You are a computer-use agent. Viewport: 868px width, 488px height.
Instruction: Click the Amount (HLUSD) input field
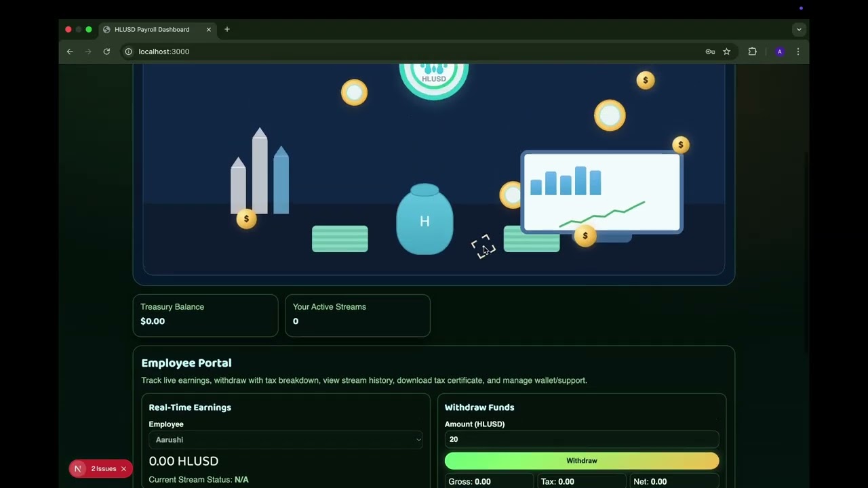tap(582, 439)
